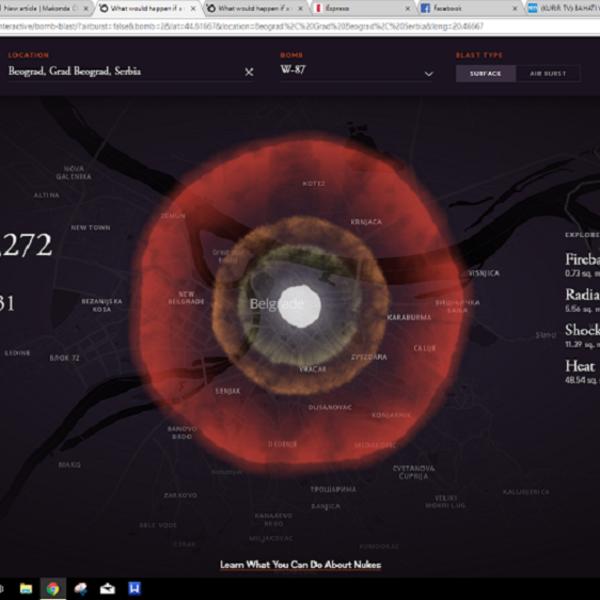The height and width of the screenshot is (600, 600).
Task: Close the Espreso tab
Action: tap(407, 8)
